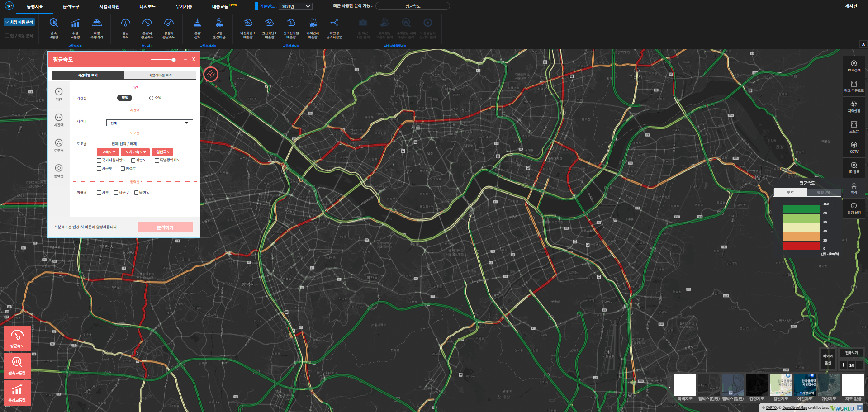Open the 기준년도 2021년 dropdown
Viewport: 868px width, 412px height.
click(x=295, y=6)
